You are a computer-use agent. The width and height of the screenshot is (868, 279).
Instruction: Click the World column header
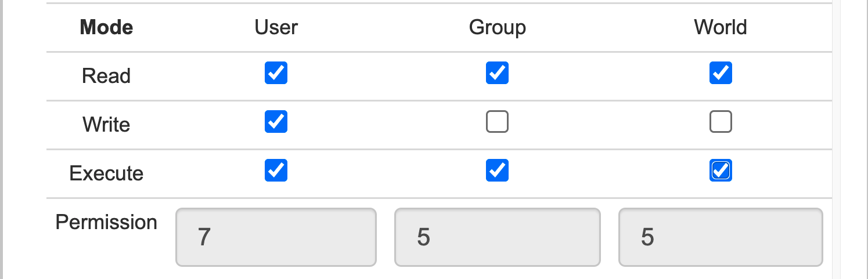721,27
